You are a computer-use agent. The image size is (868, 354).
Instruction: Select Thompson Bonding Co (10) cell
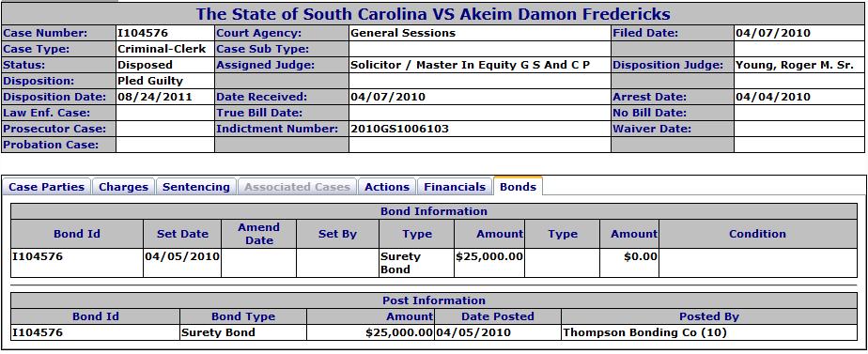pyautogui.click(x=708, y=333)
